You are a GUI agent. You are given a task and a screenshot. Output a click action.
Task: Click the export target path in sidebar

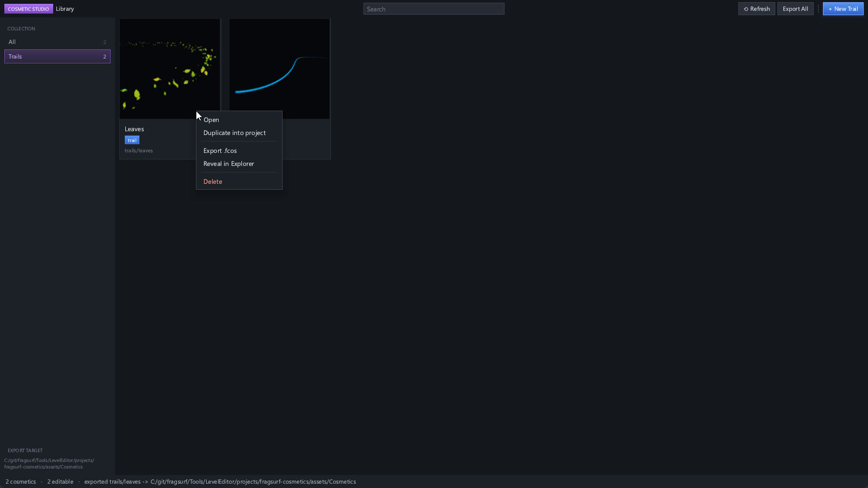coord(49,464)
